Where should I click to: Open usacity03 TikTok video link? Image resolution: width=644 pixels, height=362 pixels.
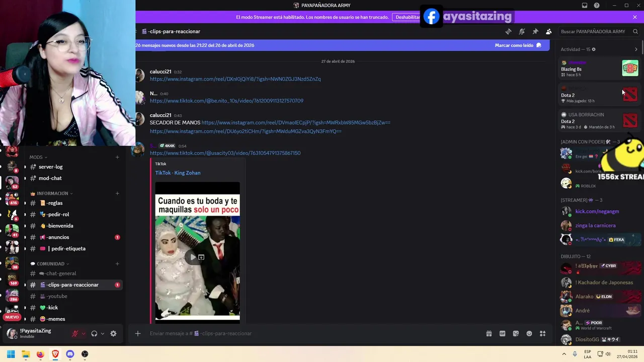225,153
